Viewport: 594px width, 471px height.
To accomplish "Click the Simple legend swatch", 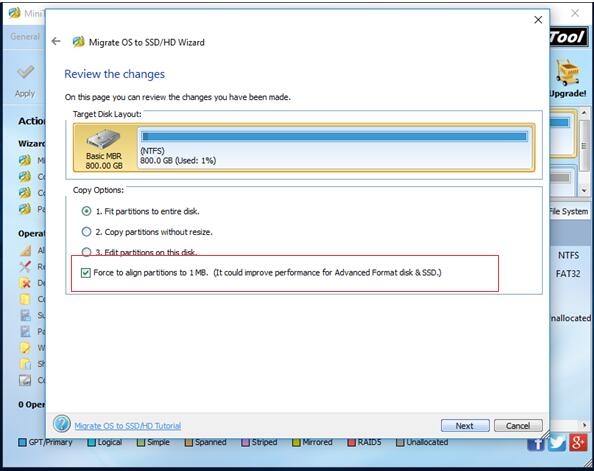I will (x=141, y=442).
